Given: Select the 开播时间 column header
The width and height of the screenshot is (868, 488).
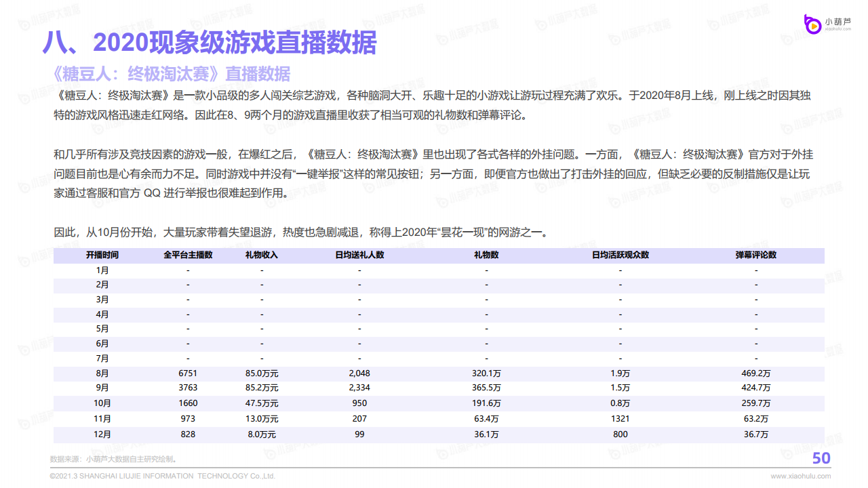Looking at the screenshot, I should (x=102, y=256).
